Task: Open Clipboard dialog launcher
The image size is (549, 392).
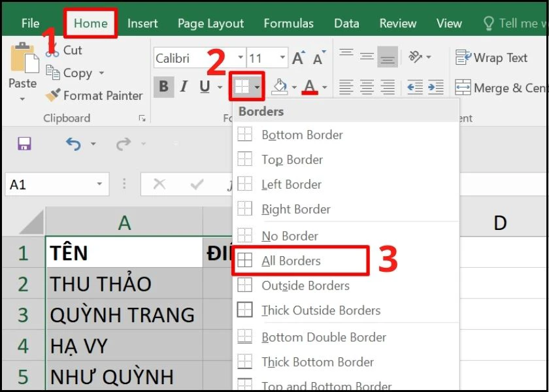Action: [x=142, y=118]
